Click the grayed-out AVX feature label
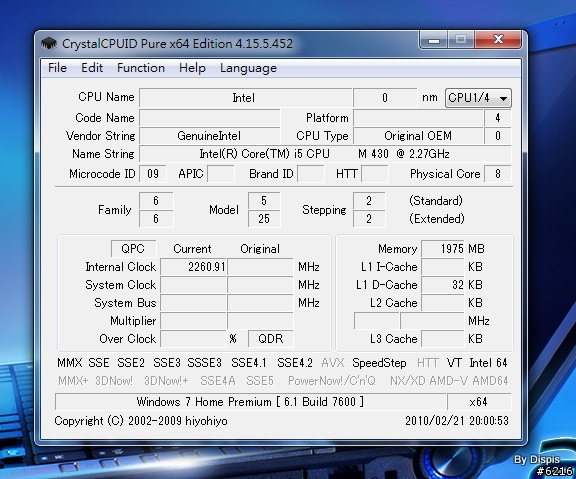 pyautogui.click(x=332, y=363)
